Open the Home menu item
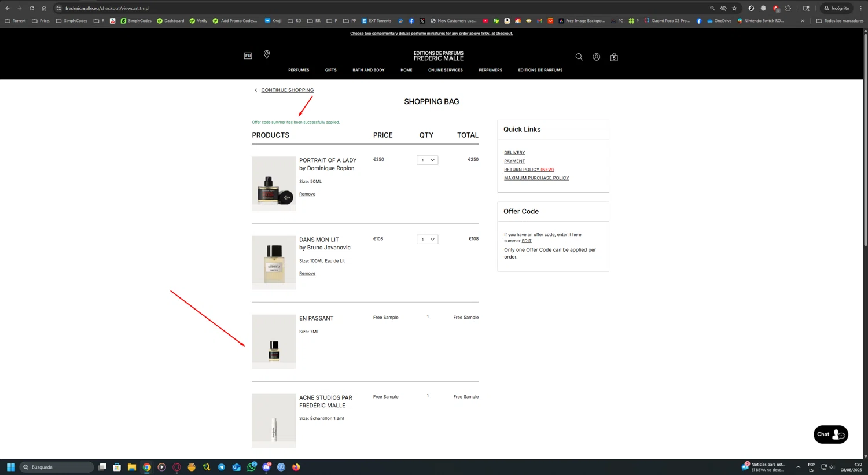Screen dimensions: 868x475 point(406,70)
